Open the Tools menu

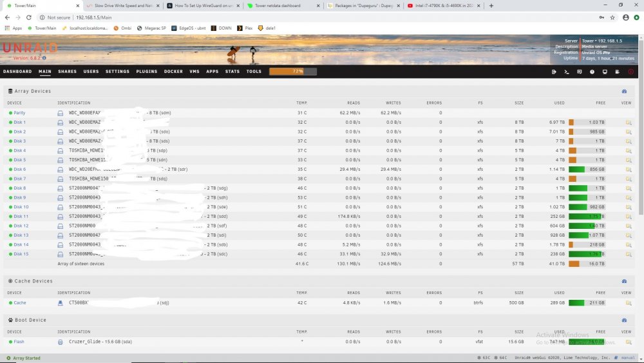pos(254,72)
